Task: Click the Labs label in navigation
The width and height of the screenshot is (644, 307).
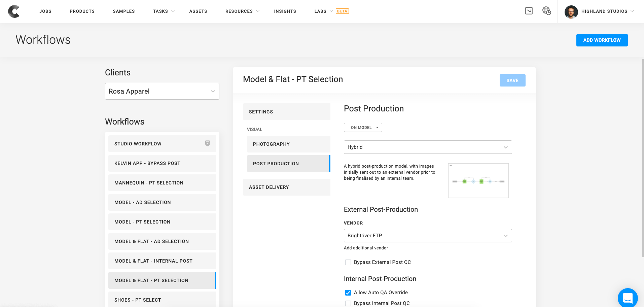Action: coord(320,11)
